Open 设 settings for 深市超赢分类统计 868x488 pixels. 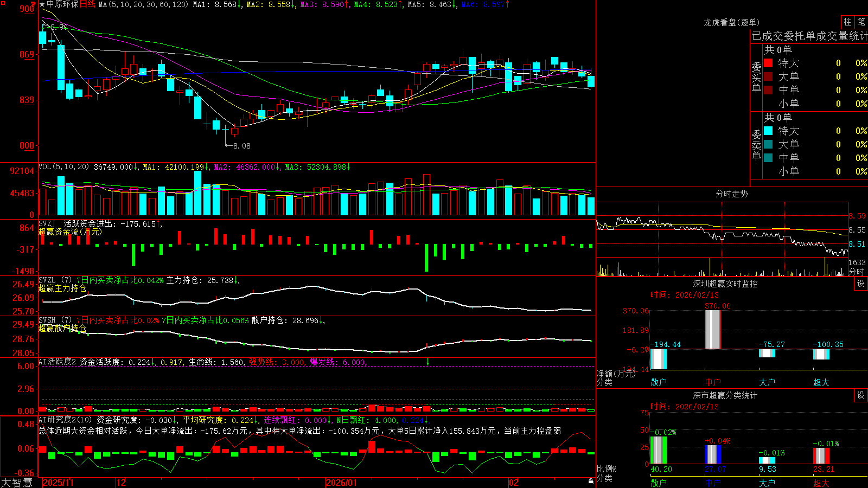pos(861,395)
